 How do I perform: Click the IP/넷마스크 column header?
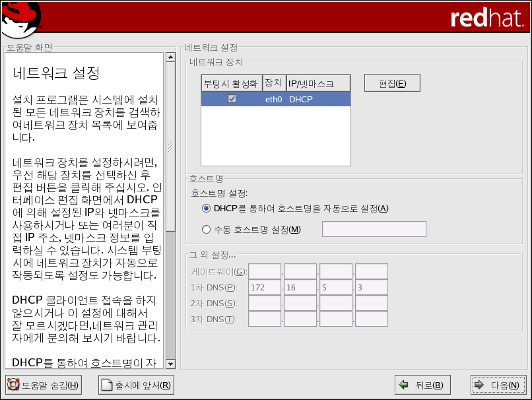click(318, 84)
